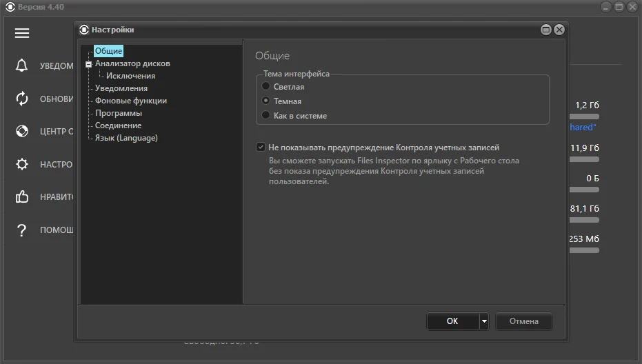The height and width of the screenshot is (364, 642).
Task: Click the Настройки dialog logo icon
Action: click(x=84, y=30)
